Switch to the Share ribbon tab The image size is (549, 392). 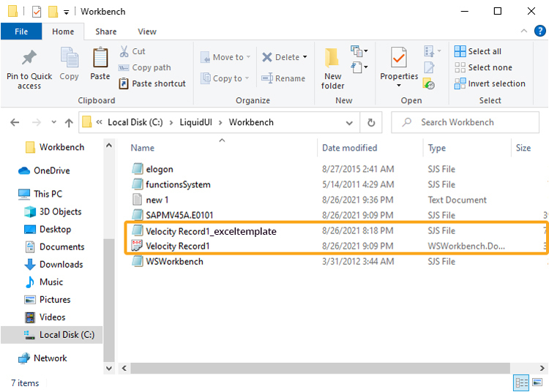(x=106, y=31)
